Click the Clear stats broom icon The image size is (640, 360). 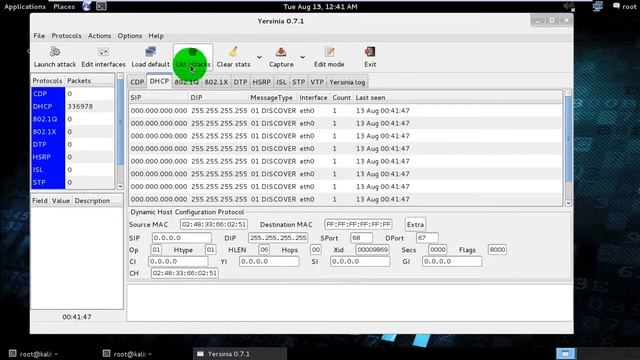233,51
